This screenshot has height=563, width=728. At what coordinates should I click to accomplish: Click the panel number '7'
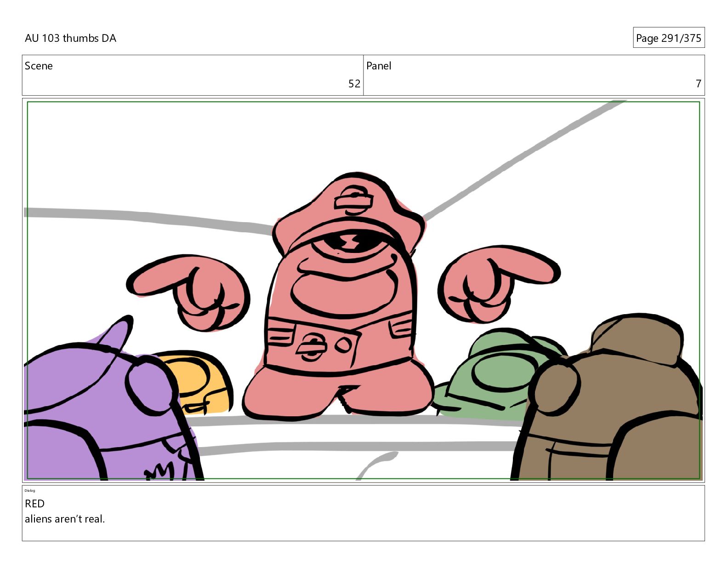click(x=699, y=84)
